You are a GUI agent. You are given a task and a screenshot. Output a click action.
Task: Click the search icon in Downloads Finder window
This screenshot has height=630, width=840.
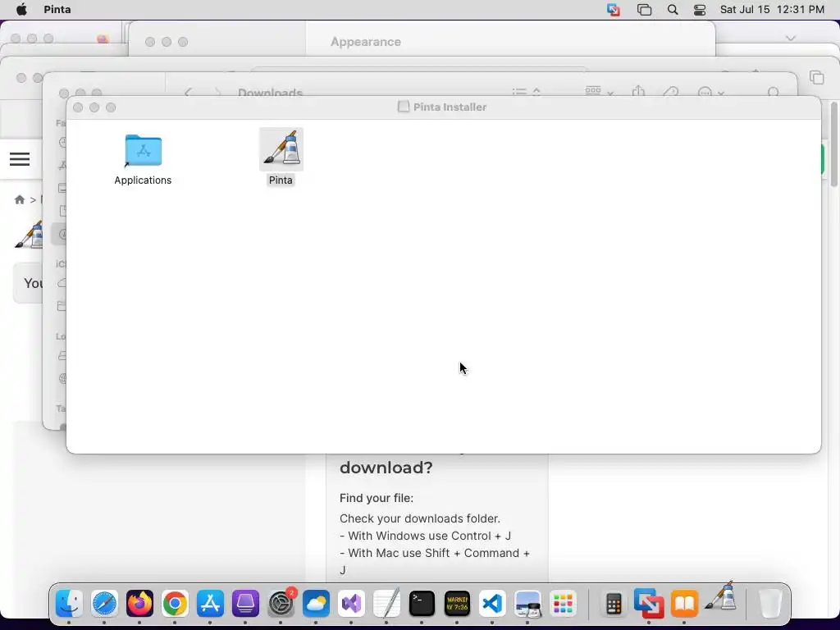(773, 92)
